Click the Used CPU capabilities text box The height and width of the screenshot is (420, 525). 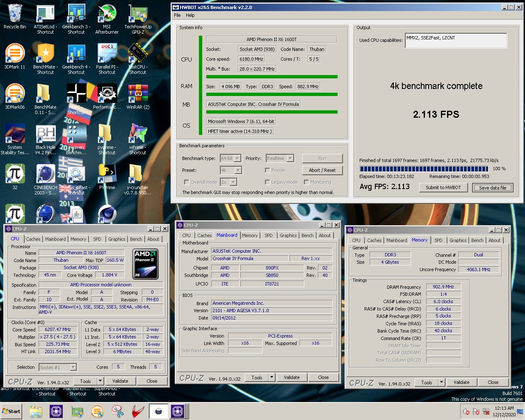tap(456, 41)
